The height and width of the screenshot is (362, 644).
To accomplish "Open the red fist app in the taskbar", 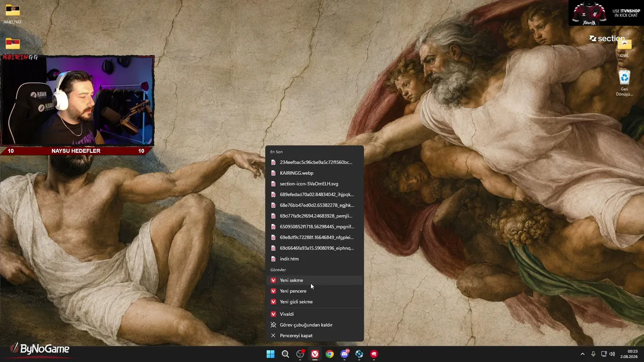I will tap(374, 354).
